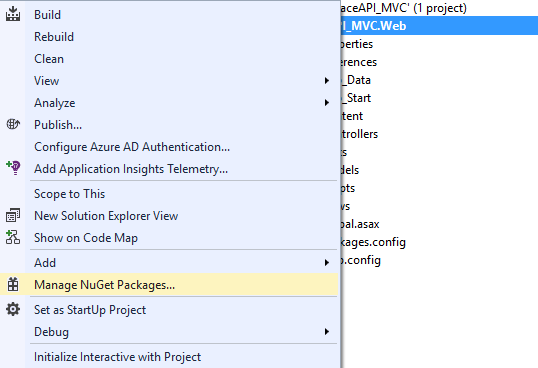Expand the View submenu arrow
The height and width of the screenshot is (368, 538).
coord(327,81)
